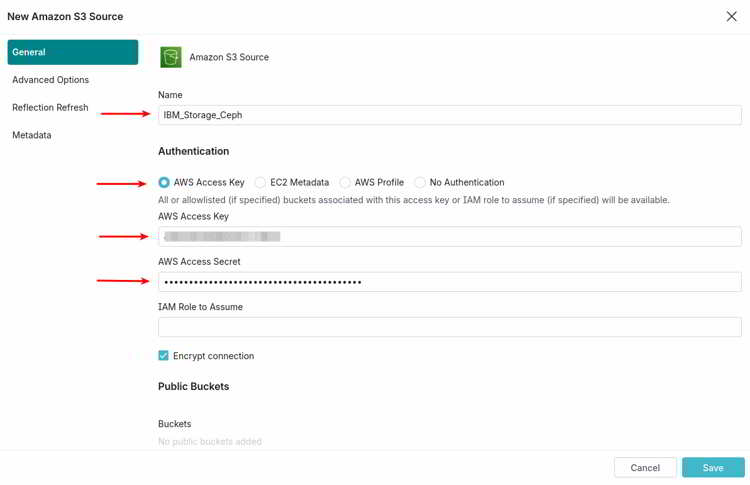Open the General tab
The height and width of the screenshot is (485, 750).
[x=73, y=52]
